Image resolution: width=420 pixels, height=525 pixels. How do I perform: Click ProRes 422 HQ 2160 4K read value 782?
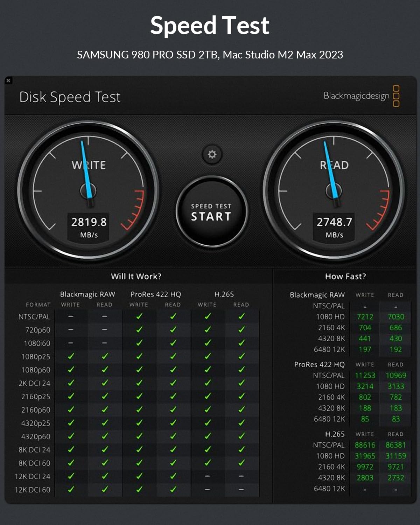point(396,397)
